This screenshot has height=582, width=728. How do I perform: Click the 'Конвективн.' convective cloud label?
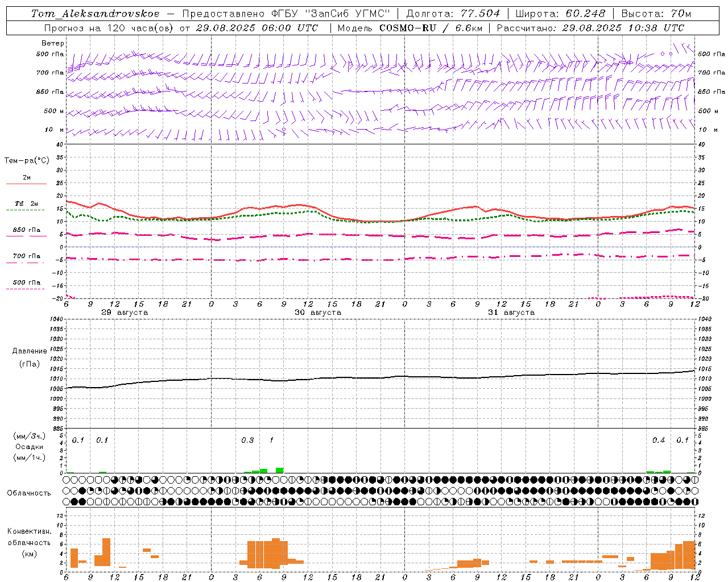pos(29,531)
